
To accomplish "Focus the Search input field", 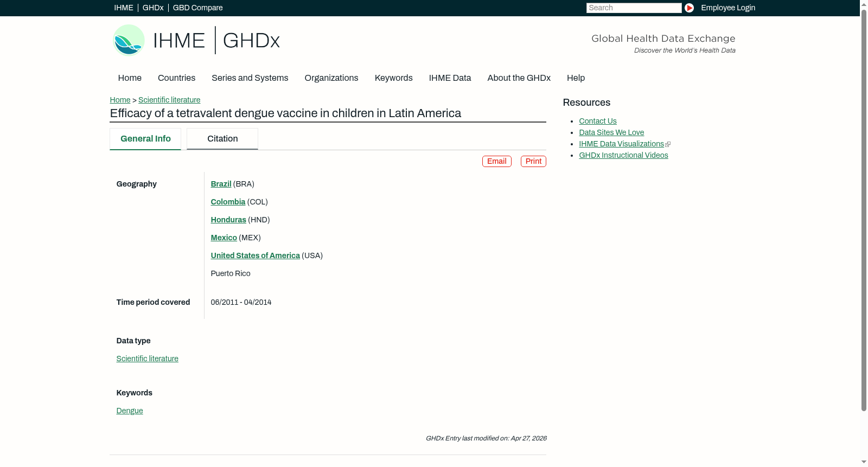I will [634, 8].
